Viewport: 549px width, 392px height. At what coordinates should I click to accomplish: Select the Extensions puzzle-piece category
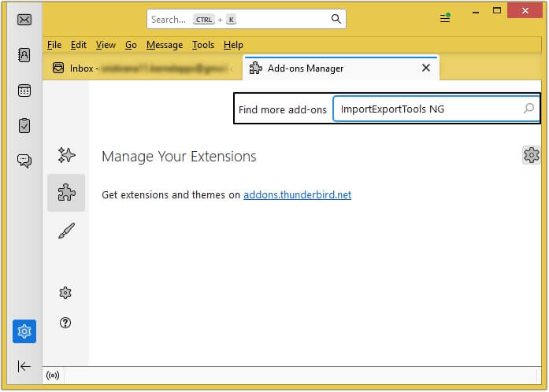[x=66, y=193]
